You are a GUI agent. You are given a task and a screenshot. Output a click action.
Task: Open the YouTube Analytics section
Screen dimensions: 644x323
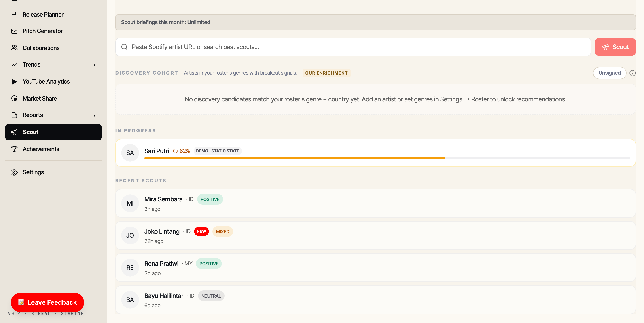[53, 82]
